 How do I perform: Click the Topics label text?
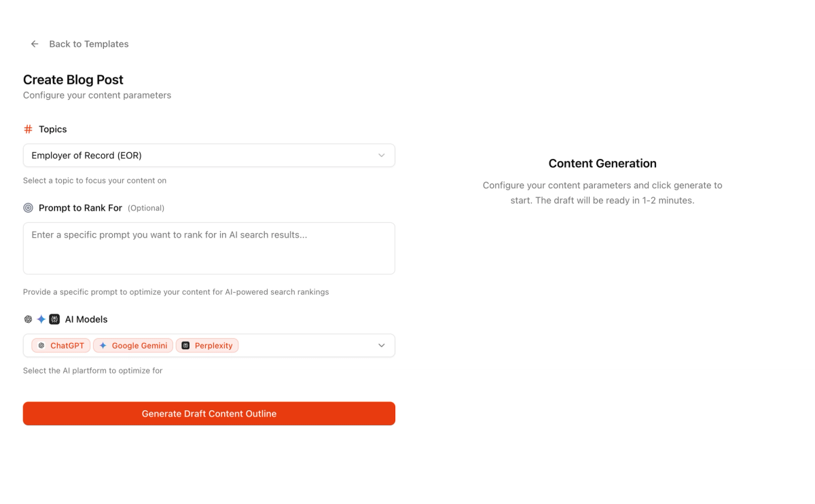pos(53,129)
